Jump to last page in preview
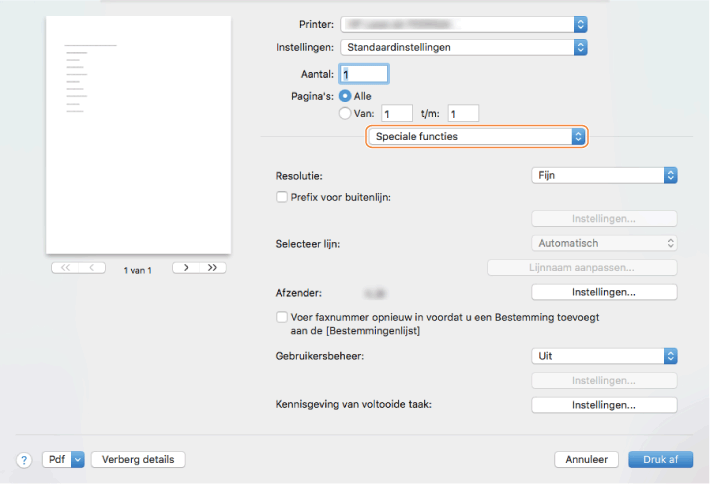 pyautogui.click(x=212, y=268)
